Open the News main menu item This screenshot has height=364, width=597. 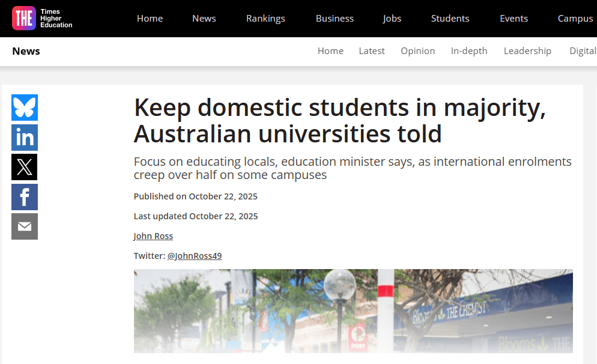click(x=204, y=18)
